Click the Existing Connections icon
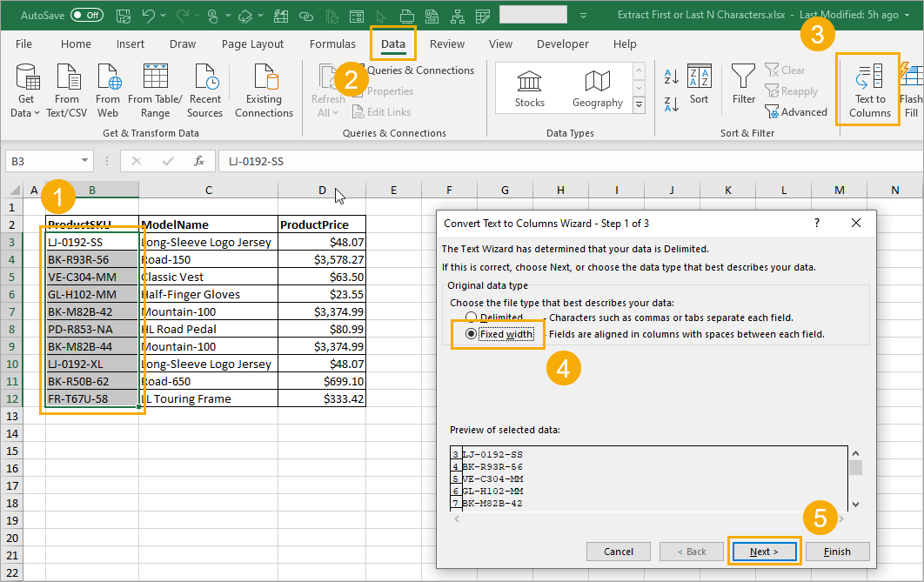 (x=264, y=77)
